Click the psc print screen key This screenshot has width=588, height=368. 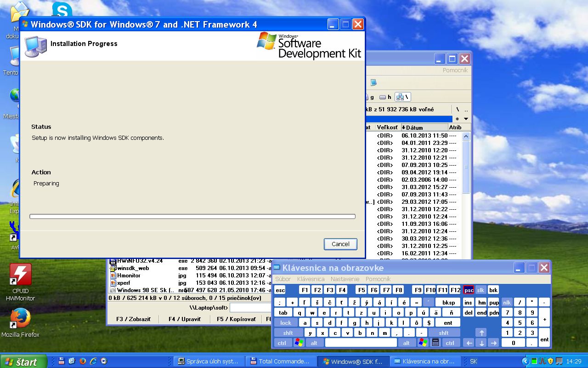(469, 290)
